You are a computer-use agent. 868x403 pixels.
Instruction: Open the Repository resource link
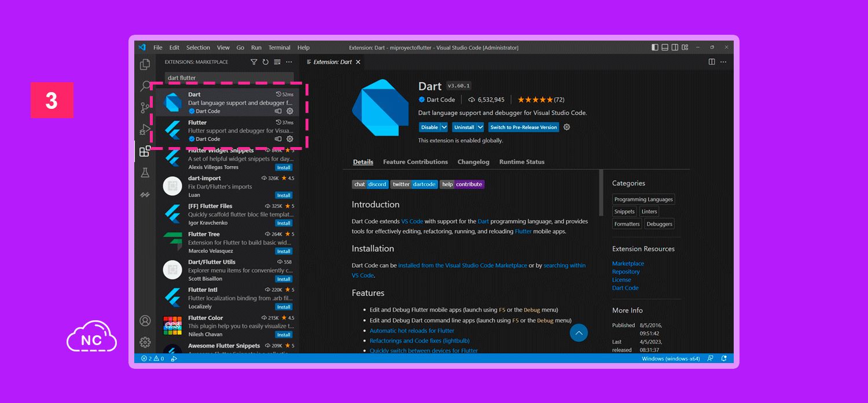626,272
